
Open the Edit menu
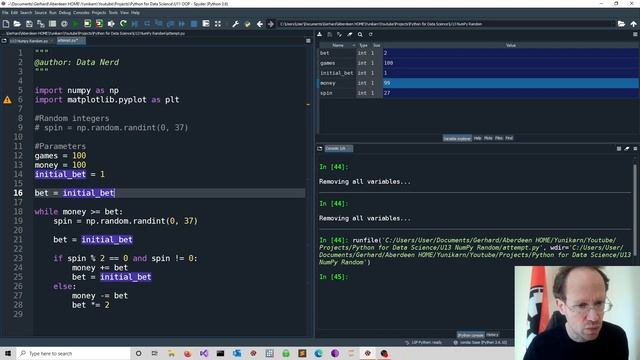(x=14, y=13)
